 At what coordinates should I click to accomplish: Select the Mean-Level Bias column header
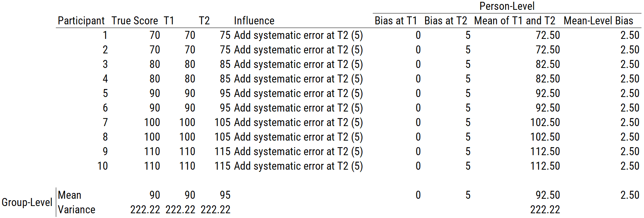tap(598, 21)
